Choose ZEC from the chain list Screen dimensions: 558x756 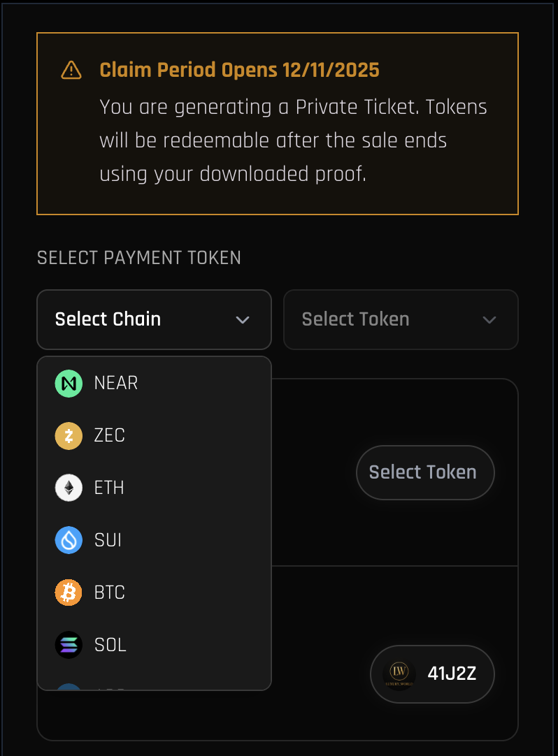110,436
